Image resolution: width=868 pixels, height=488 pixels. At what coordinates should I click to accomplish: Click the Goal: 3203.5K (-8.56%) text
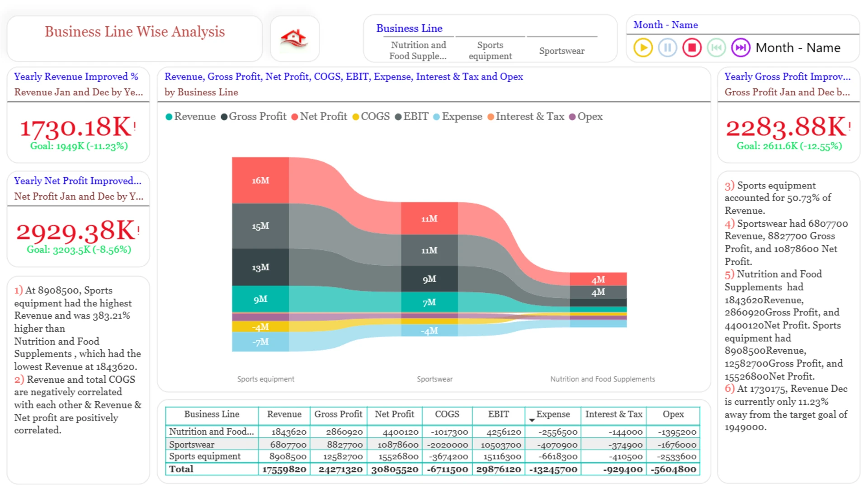click(79, 249)
